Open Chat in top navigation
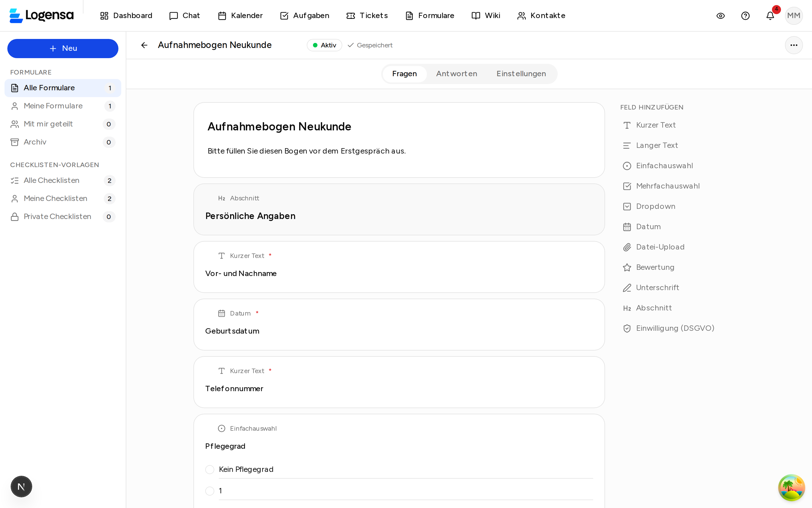The height and width of the screenshot is (508, 812). tap(185, 16)
